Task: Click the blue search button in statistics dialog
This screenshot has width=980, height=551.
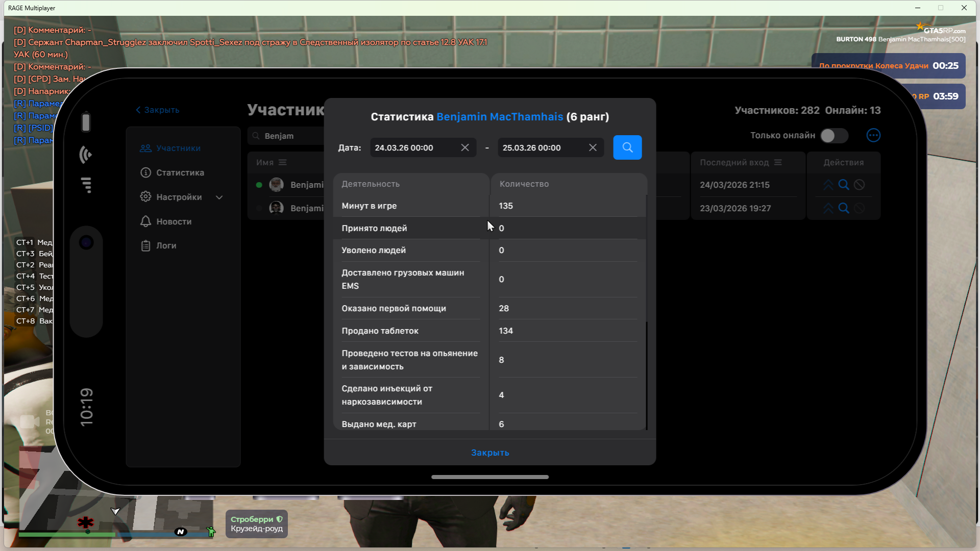Action: (x=627, y=147)
